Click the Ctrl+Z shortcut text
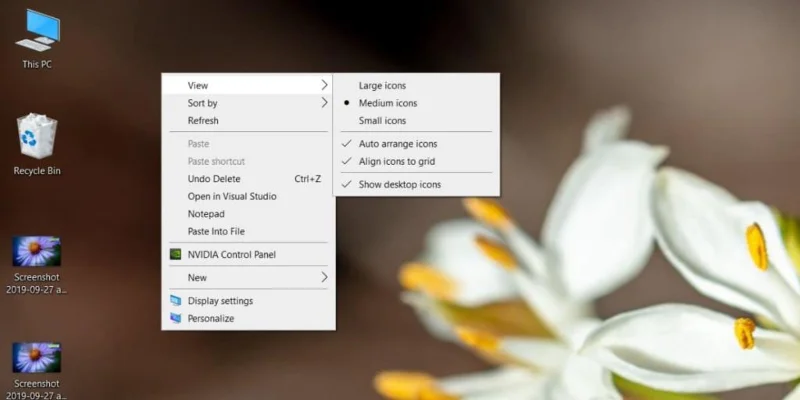 (x=308, y=179)
